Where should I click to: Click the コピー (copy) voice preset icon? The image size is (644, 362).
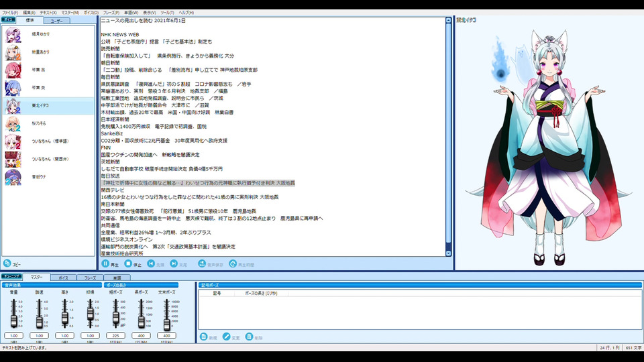[x=7, y=263]
